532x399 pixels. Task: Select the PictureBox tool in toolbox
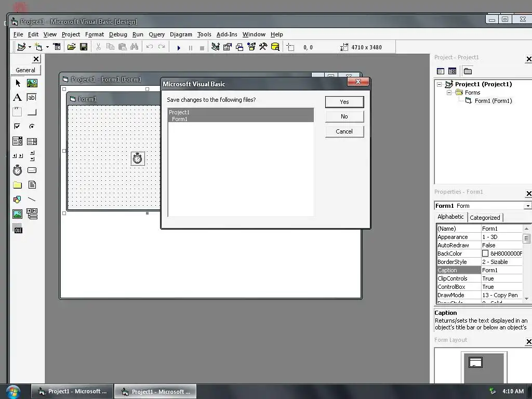(x=32, y=83)
